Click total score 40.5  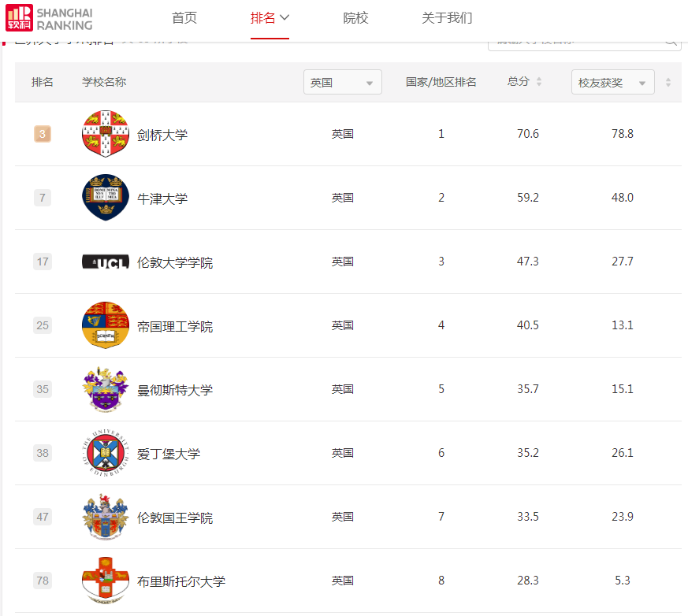pyautogui.click(x=528, y=325)
